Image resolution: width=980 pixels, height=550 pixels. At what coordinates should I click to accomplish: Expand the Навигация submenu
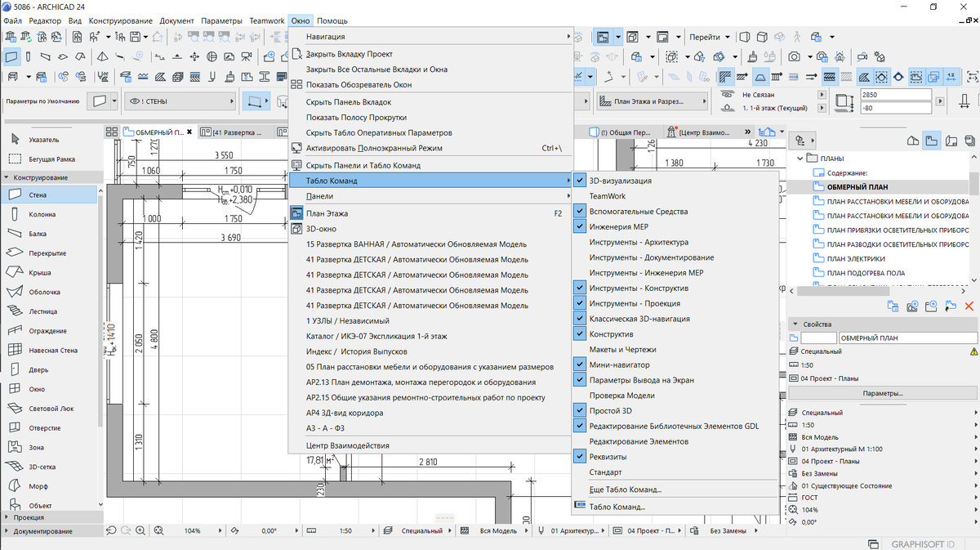431,37
